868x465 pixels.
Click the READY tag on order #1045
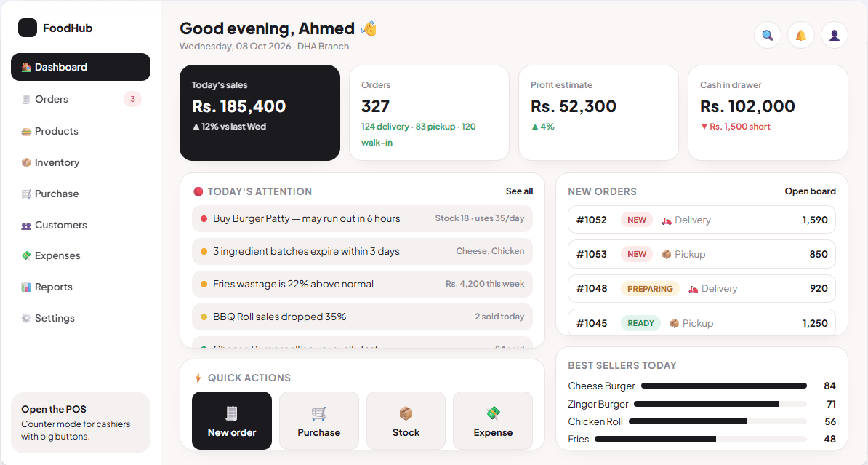click(x=640, y=323)
